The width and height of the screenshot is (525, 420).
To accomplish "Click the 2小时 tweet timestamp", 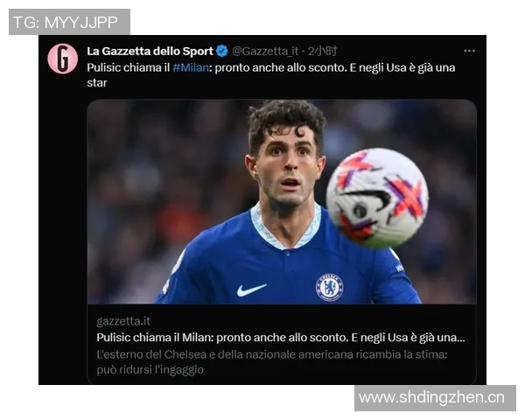I will click(x=322, y=52).
